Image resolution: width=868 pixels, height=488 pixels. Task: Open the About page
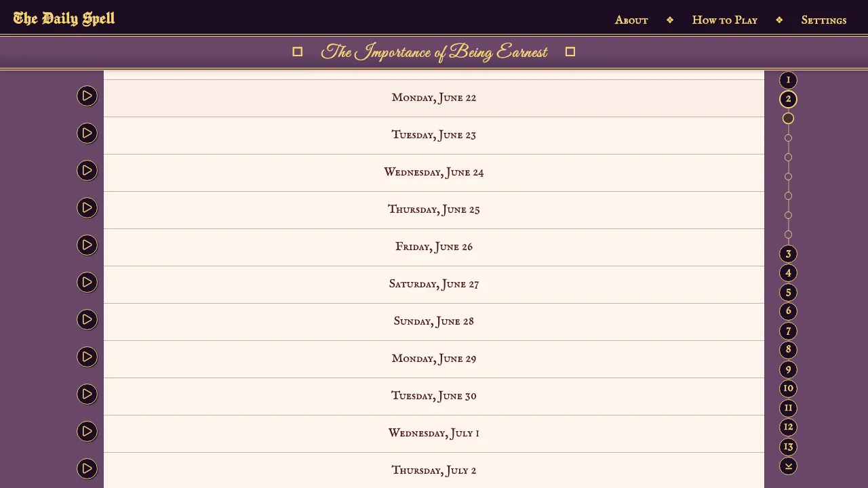[x=631, y=20]
